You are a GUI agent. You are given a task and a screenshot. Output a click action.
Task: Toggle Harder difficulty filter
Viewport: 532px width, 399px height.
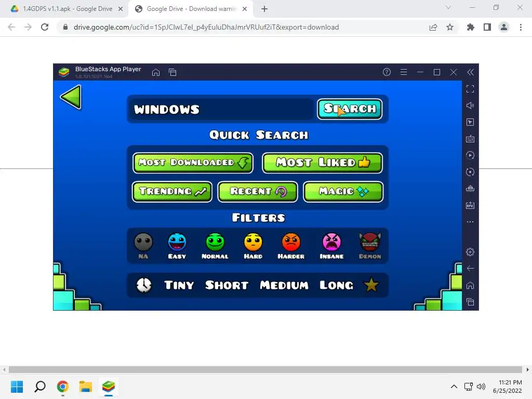[291, 246]
